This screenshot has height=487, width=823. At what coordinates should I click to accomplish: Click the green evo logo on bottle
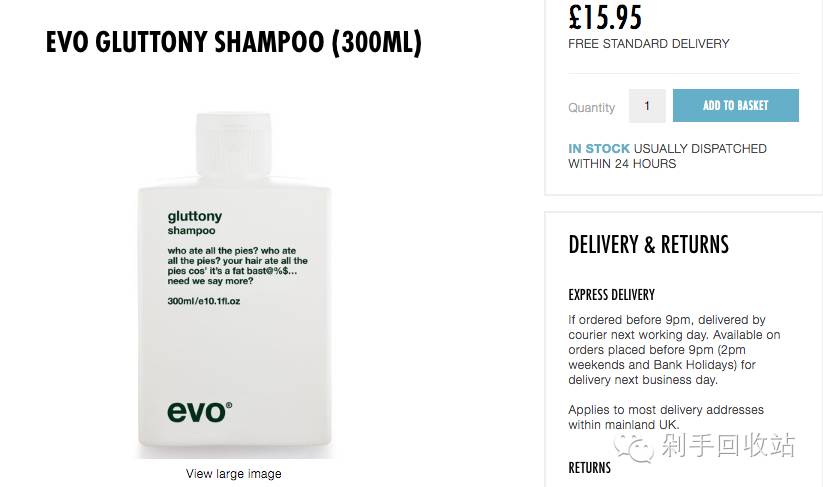click(199, 412)
